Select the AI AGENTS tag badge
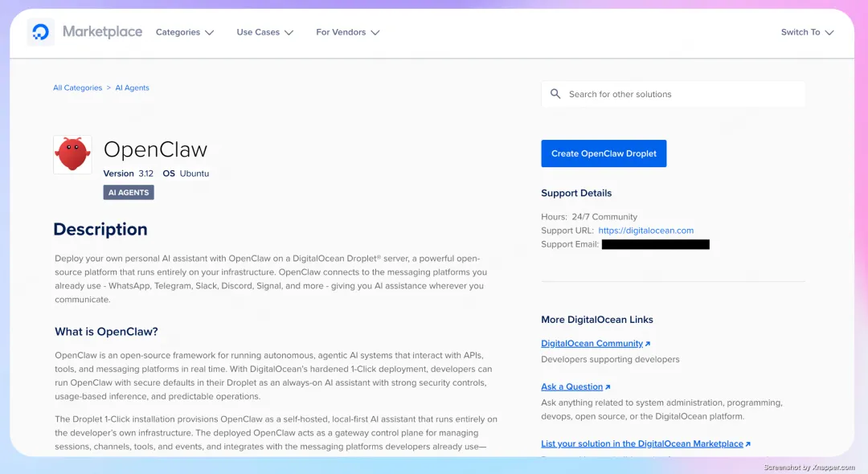Image resolution: width=868 pixels, height=474 pixels. (x=129, y=193)
